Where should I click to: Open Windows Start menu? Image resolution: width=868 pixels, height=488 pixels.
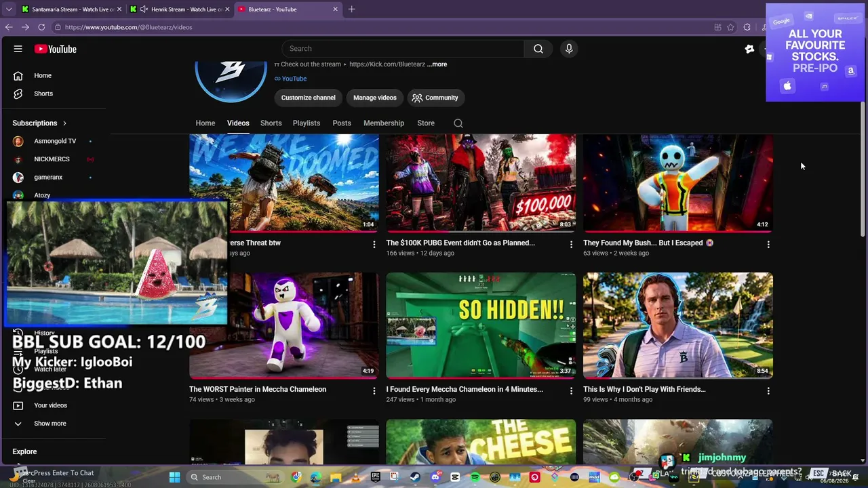point(174,477)
